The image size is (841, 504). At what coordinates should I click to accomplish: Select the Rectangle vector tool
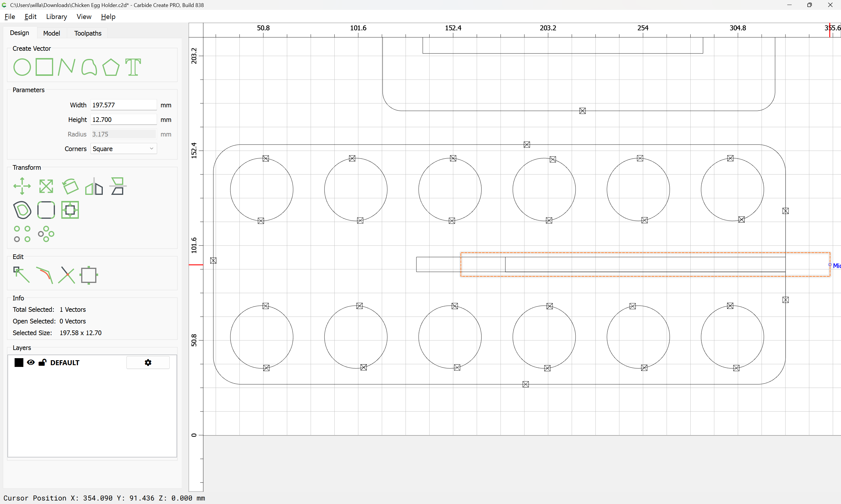point(44,67)
